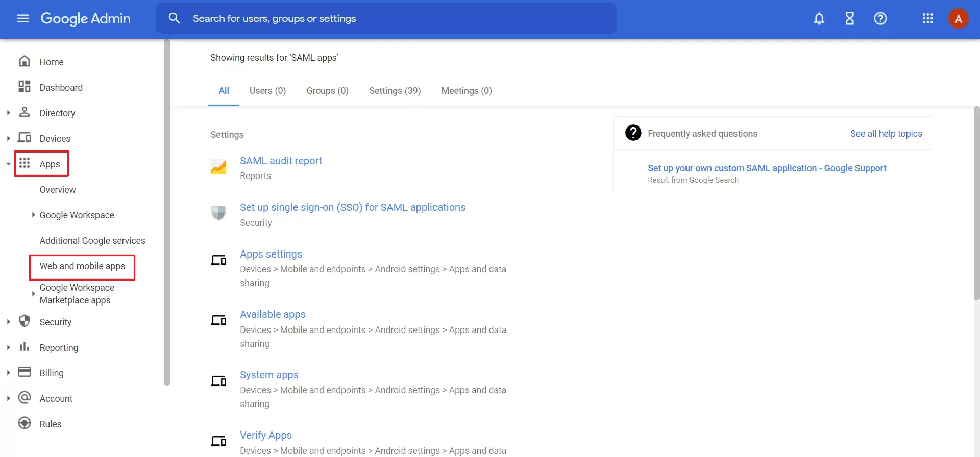Open the Apps settings result
The height and width of the screenshot is (457, 980).
click(271, 254)
